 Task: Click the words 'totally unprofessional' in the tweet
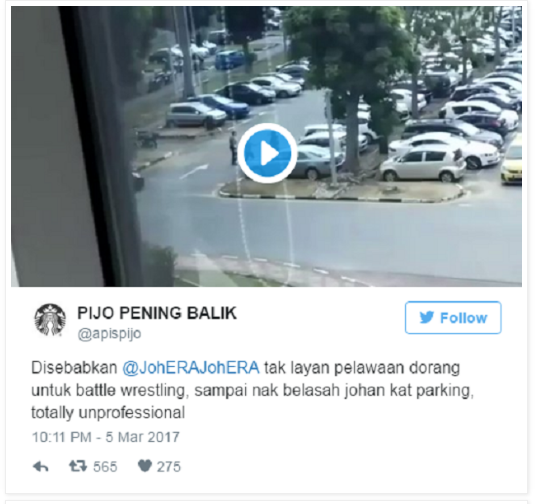click(x=108, y=413)
